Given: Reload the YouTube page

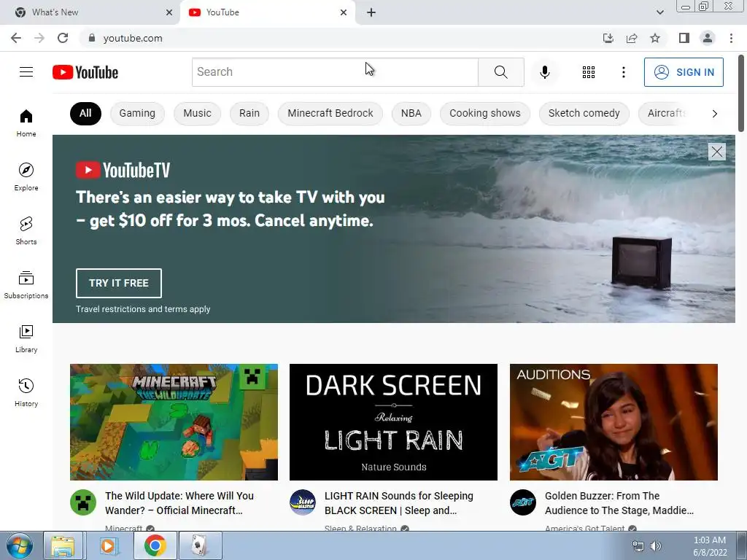Looking at the screenshot, I should [x=63, y=38].
